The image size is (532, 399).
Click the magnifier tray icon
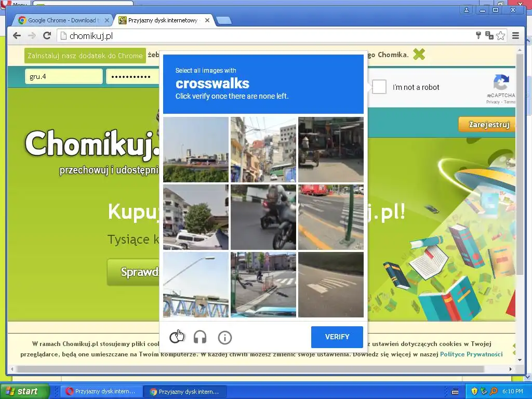494,391
